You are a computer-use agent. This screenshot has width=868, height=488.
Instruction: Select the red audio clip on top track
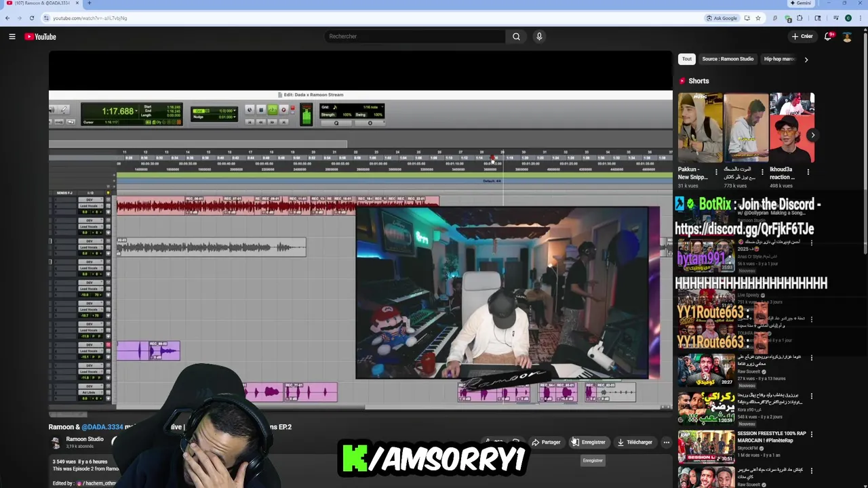tap(278, 204)
